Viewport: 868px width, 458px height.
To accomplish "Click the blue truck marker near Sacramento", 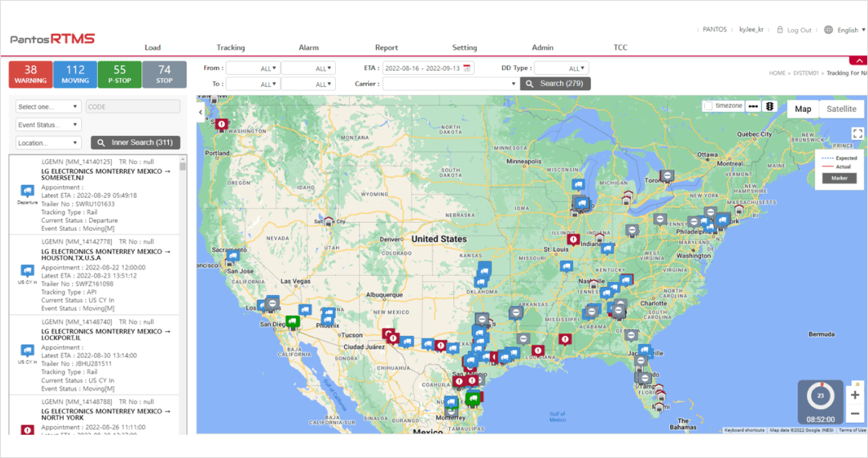I will [x=233, y=256].
